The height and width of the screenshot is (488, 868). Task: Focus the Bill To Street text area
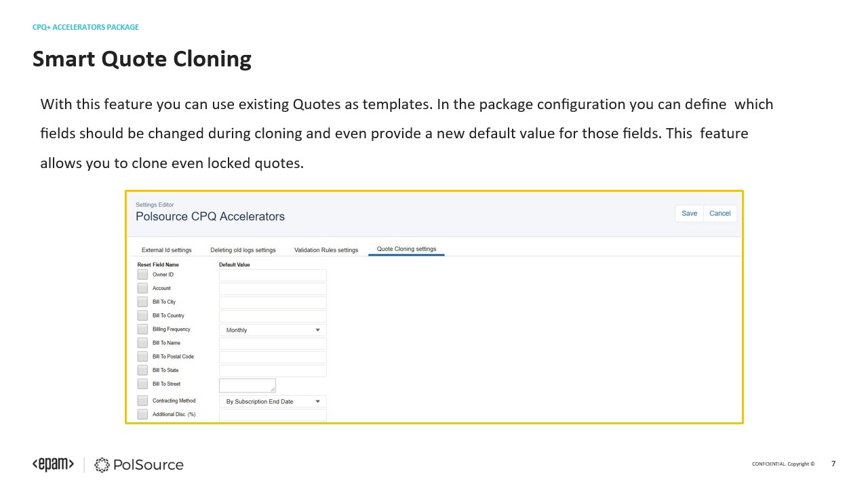(247, 385)
